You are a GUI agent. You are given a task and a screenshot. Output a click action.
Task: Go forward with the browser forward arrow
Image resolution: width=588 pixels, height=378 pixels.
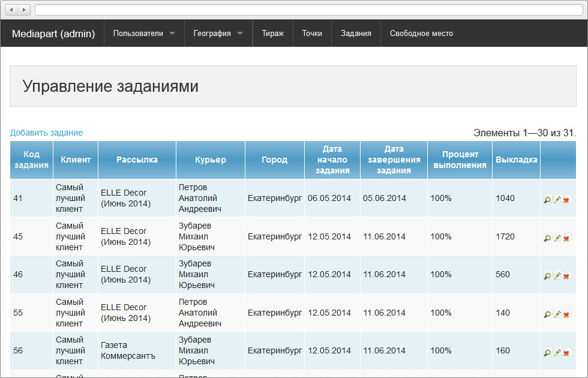[24, 10]
